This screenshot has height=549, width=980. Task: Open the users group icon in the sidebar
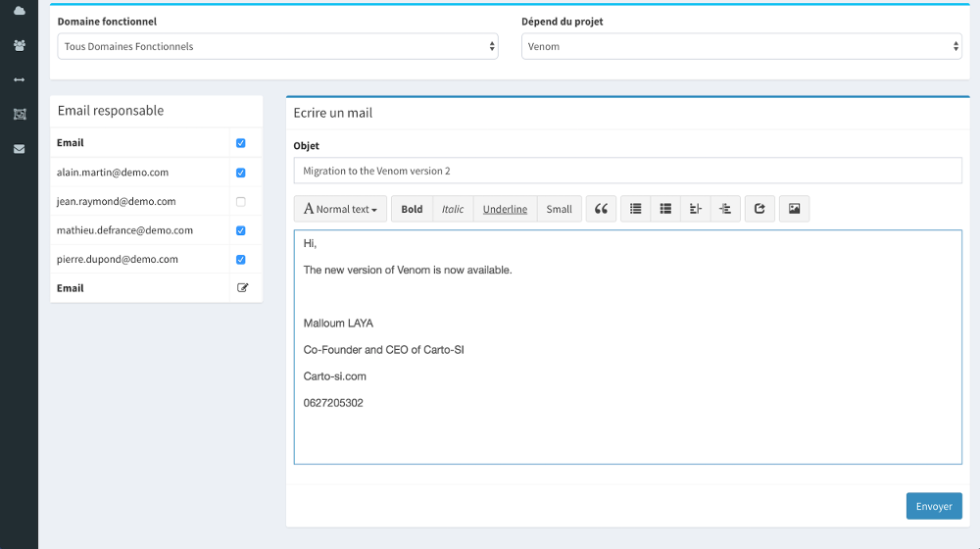click(x=19, y=45)
